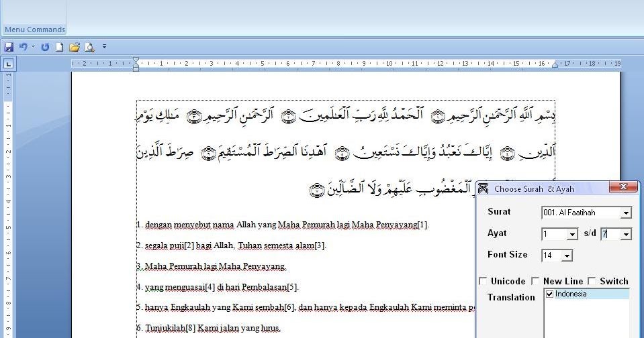This screenshot has height=338, width=644.
Task: Click line 3 'Maha Pemurah lagi Maha Penyayang'
Action: click(x=212, y=267)
